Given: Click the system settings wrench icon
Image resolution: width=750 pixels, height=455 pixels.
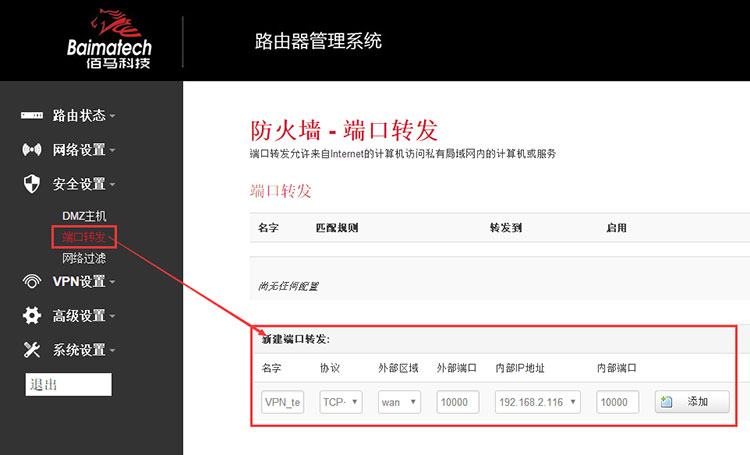Looking at the screenshot, I should pyautogui.click(x=32, y=350).
